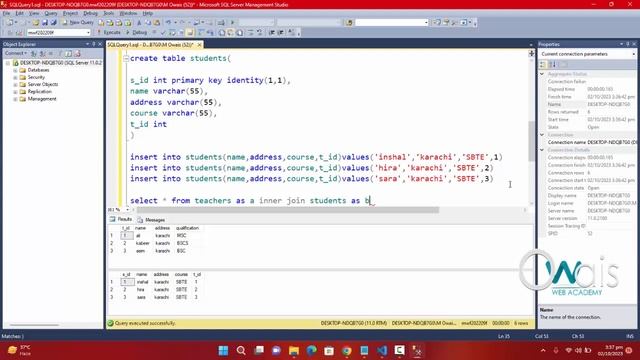Open Windows Start menu

(223, 351)
